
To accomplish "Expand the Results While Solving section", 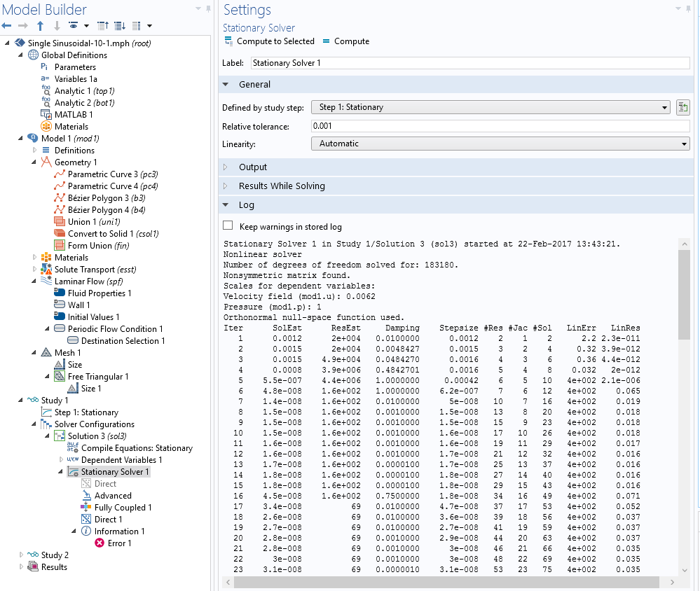I will tap(282, 186).
